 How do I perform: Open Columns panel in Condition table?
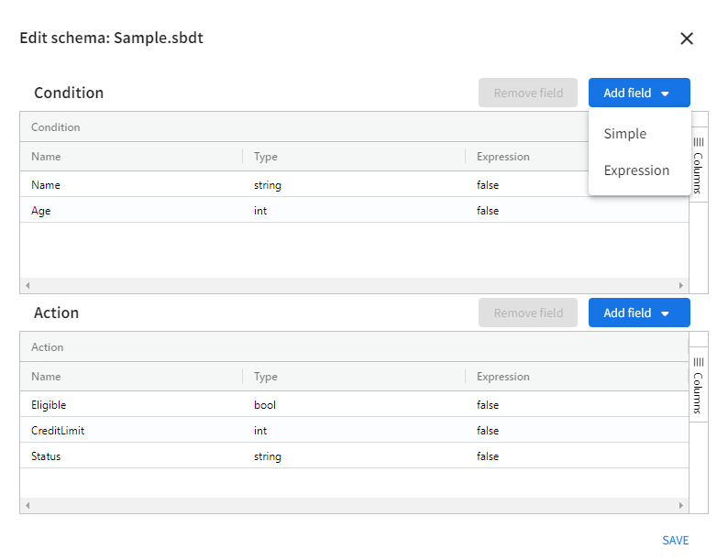tap(698, 165)
